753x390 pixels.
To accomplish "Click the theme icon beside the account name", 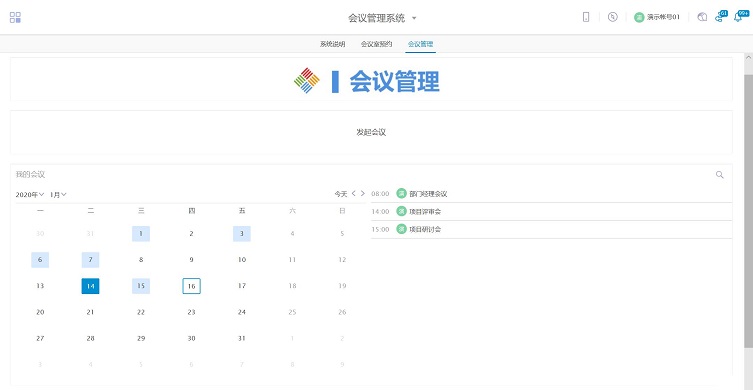I will (702, 17).
